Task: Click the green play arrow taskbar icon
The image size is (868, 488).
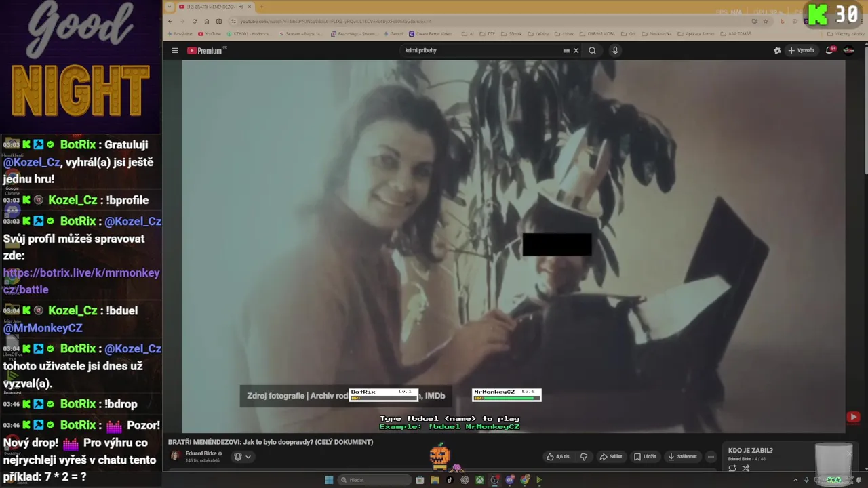Action: pyautogui.click(x=539, y=480)
